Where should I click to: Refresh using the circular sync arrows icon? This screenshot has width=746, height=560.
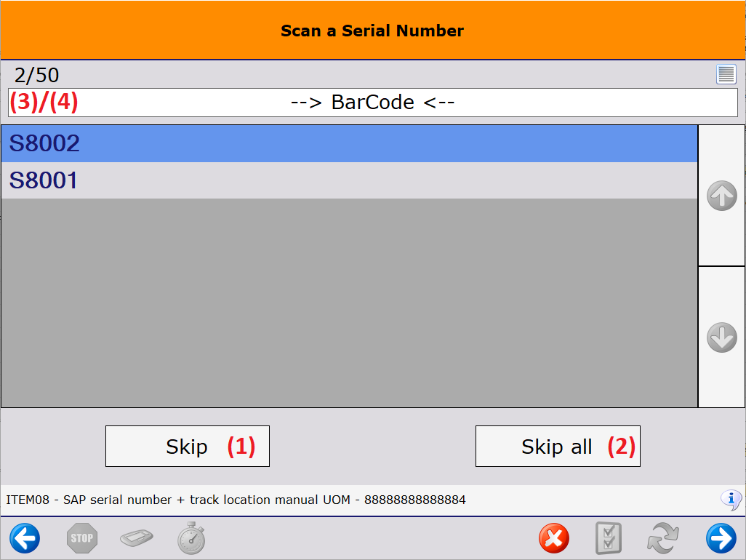click(664, 538)
